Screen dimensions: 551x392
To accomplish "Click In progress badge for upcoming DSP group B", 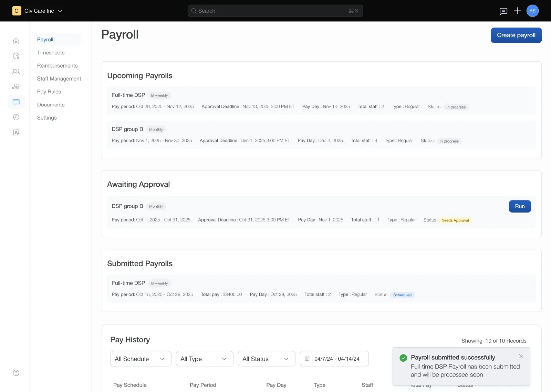I will point(449,141).
